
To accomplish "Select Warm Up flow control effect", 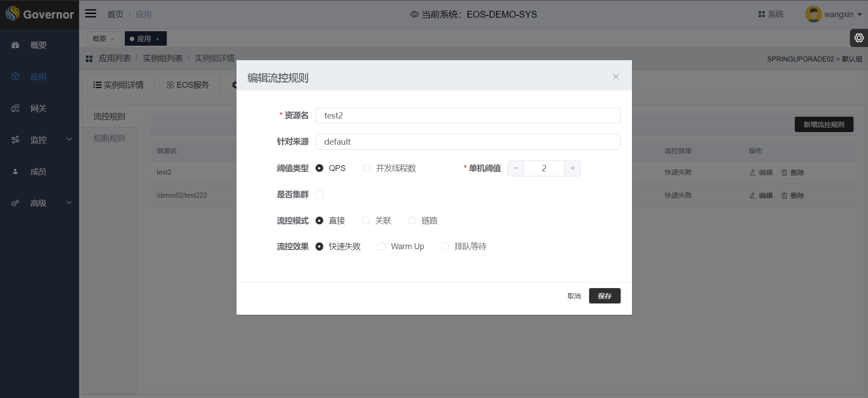I will (x=382, y=246).
